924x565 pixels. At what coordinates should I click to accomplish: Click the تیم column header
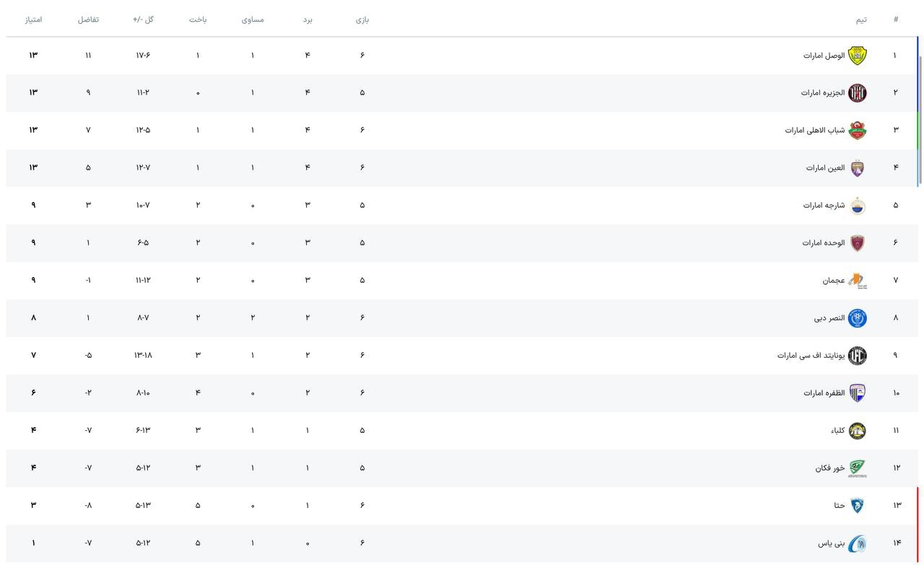861,19
